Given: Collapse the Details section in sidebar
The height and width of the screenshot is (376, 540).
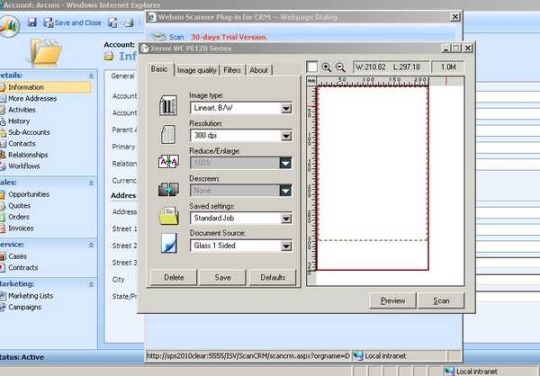Looking at the screenshot, I should tap(91, 76).
